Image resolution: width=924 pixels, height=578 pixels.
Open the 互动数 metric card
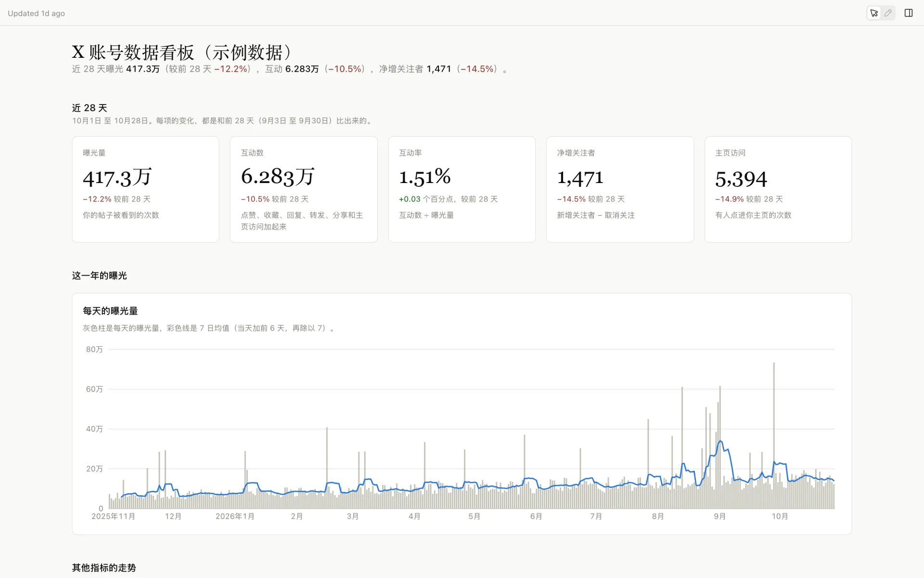click(304, 189)
